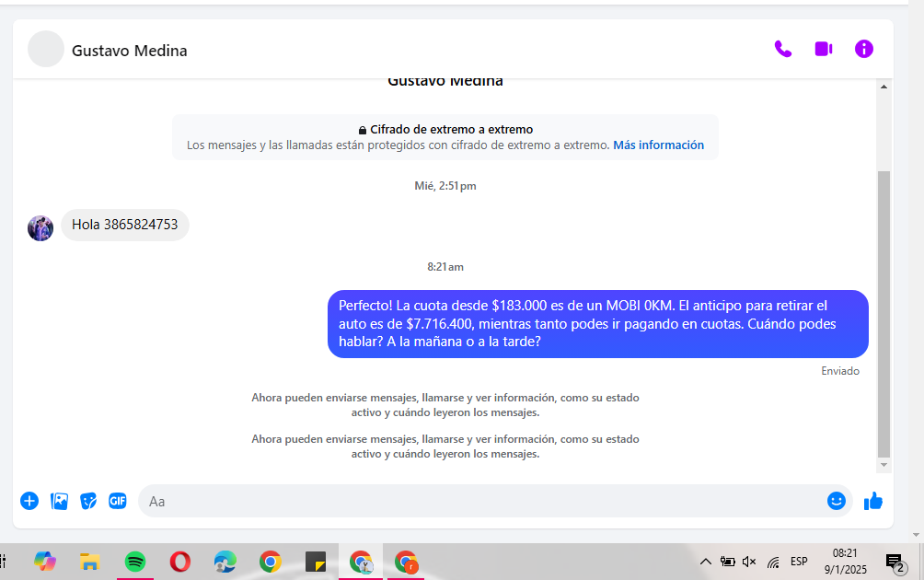Open more actions plus button in composer
Image resolution: width=924 pixels, height=580 pixels.
[29, 501]
